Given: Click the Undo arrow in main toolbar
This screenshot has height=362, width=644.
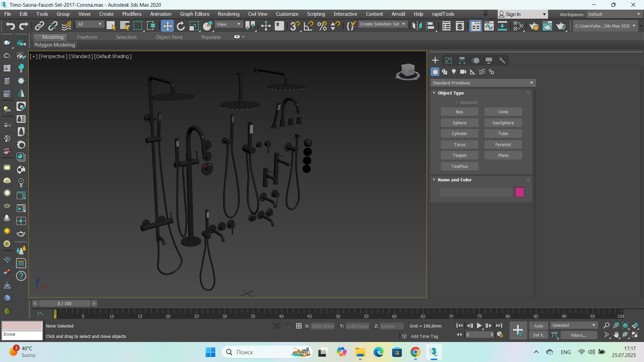Looking at the screenshot, I should [x=10, y=26].
